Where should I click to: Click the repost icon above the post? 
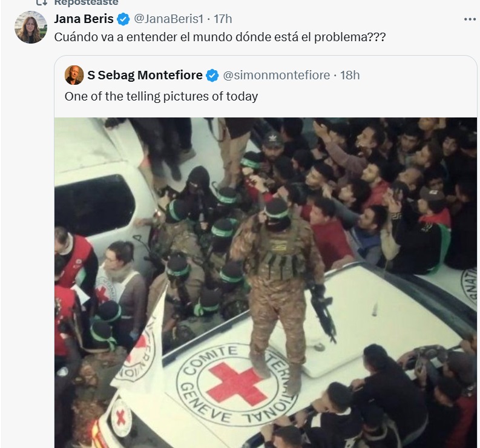pos(41,2)
